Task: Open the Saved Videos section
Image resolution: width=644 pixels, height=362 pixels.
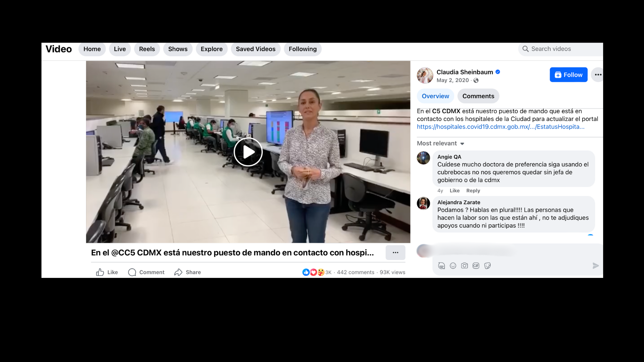Action: pyautogui.click(x=256, y=49)
